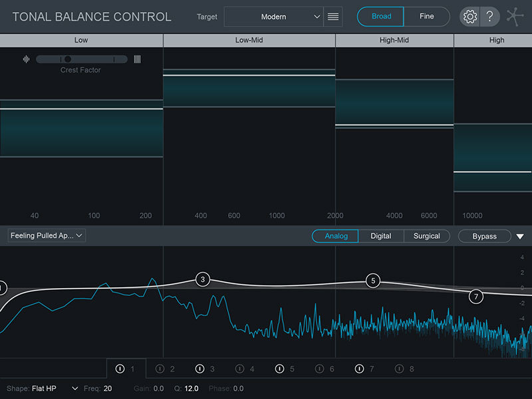The height and width of the screenshot is (399, 532).
Task: Toggle power for EQ band 2
Action: 160,368
